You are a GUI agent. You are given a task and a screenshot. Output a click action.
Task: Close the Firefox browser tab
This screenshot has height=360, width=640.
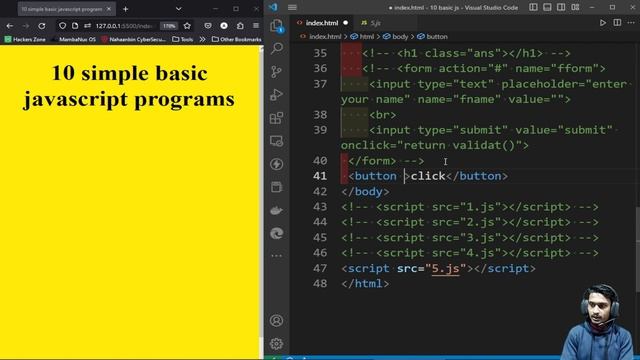tap(109, 9)
